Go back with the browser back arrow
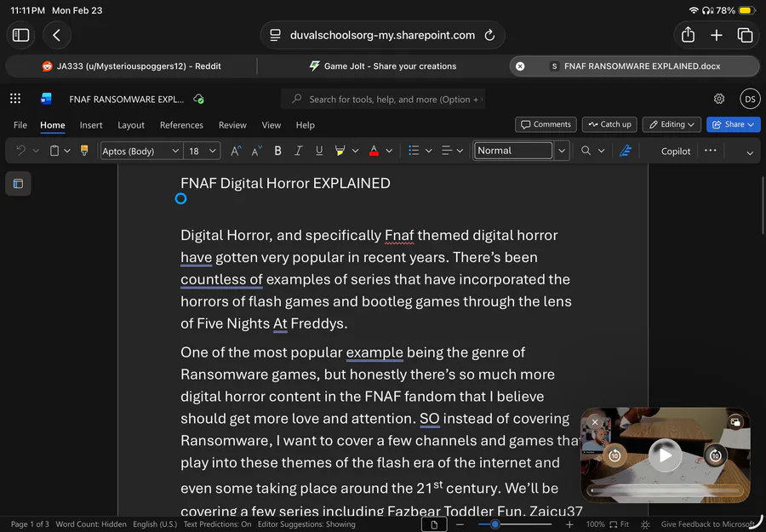The image size is (766, 532). (57, 35)
